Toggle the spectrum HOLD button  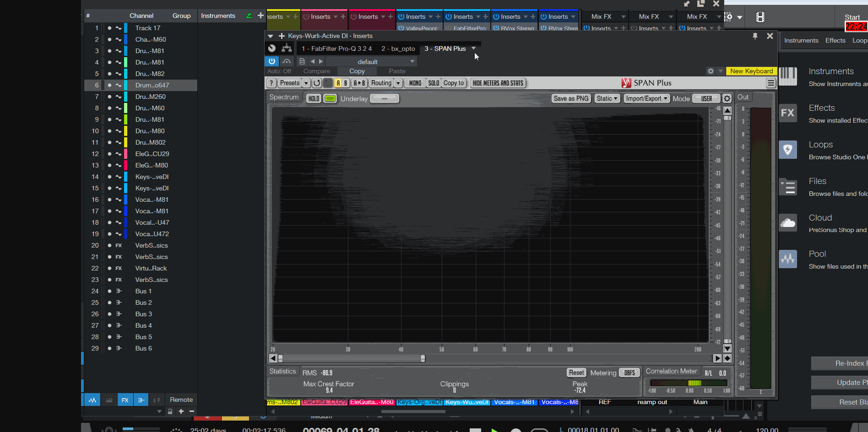point(314,98)
